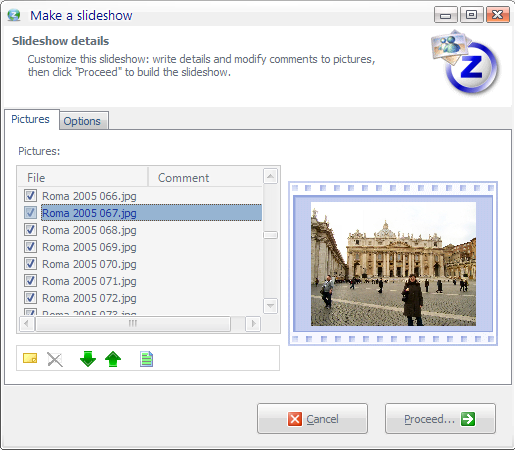Screen dimensions: 515x450
Task: Select Roma 2005 068.jpg file name
Action: tap(89, 230)
